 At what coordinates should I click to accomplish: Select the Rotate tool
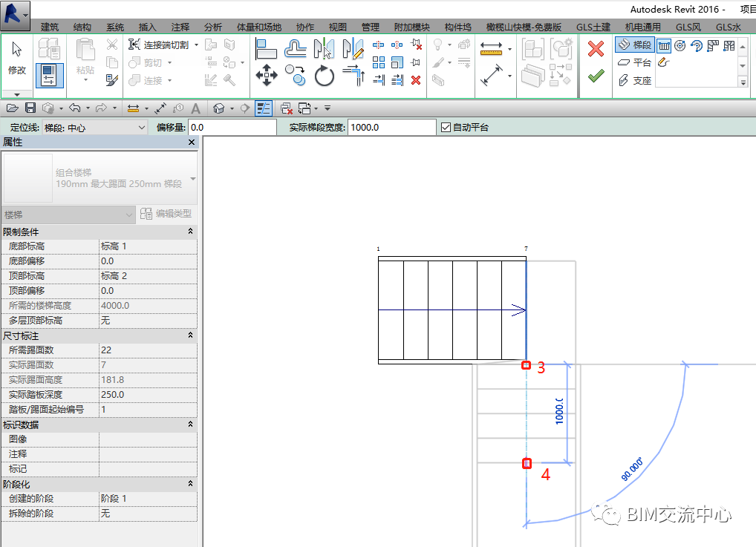pos(325,75)
